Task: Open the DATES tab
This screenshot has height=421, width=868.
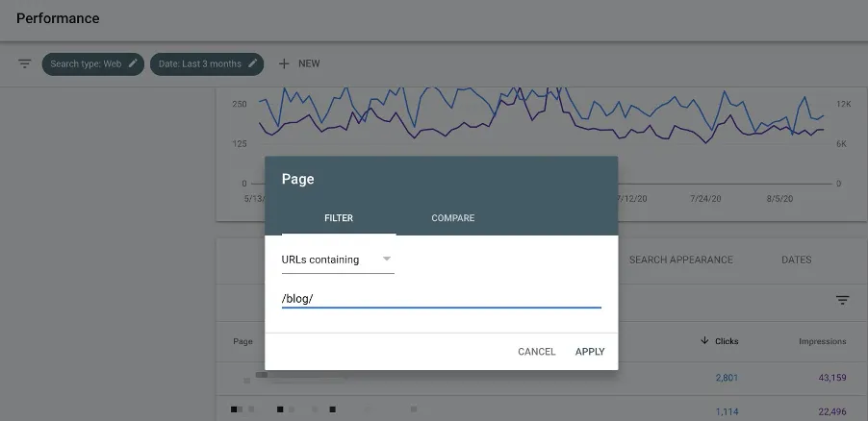Action: point(796,260)
